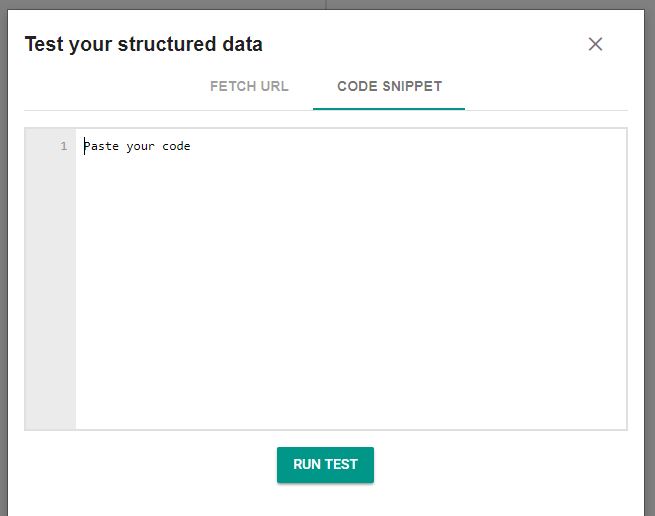Click the dimmed backdrop right of the dialog
This screenshot has width=655, height=516.
pos(650,259)
